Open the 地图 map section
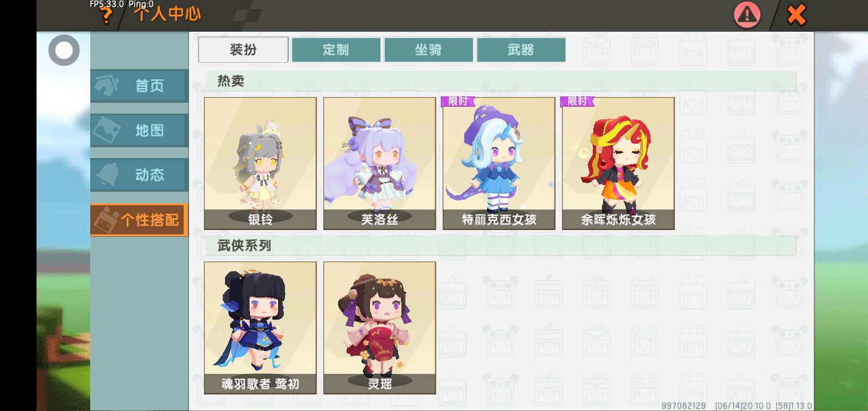This screenshot has height=411, width=868. 139,130
